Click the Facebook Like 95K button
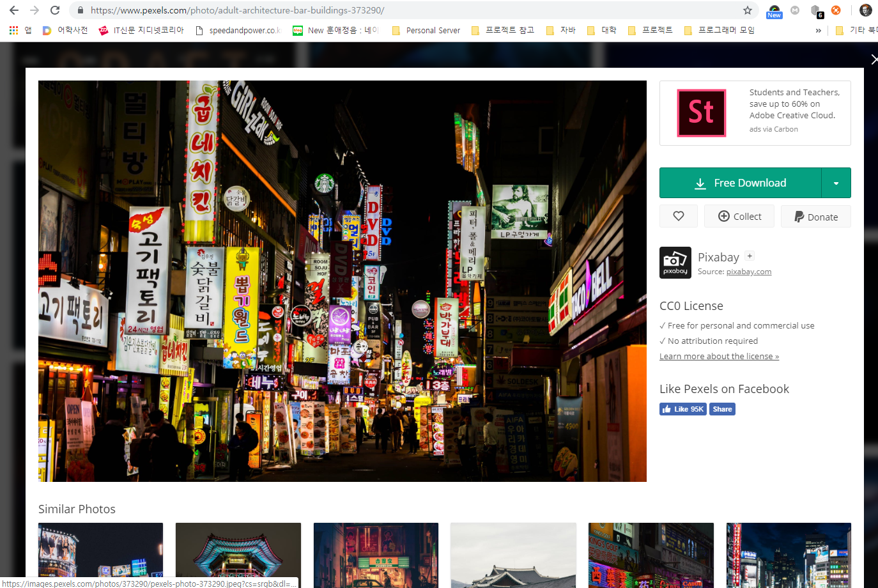 click(x=683, y=409)
